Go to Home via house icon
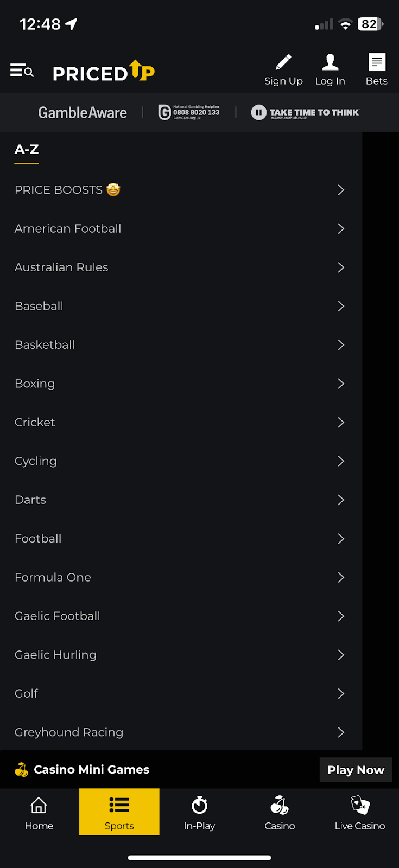Screen dimensions: 399x868 (x=39, y=805)
